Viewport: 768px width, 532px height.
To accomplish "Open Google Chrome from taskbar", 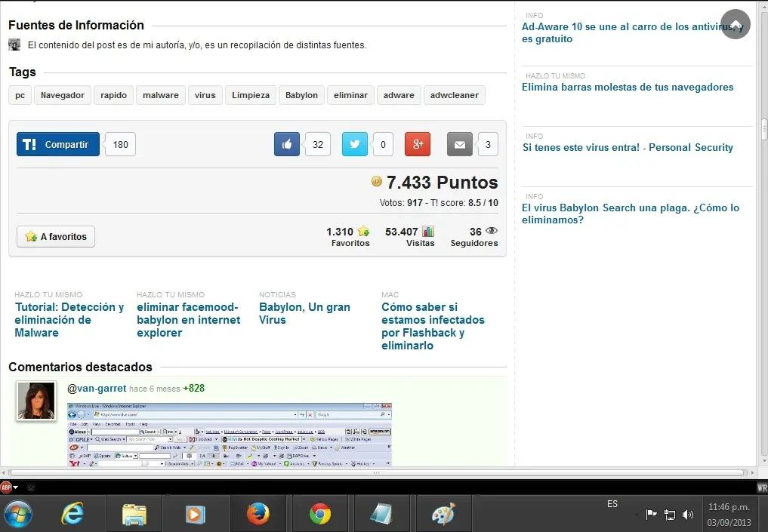I will click(x=320, y=515).
